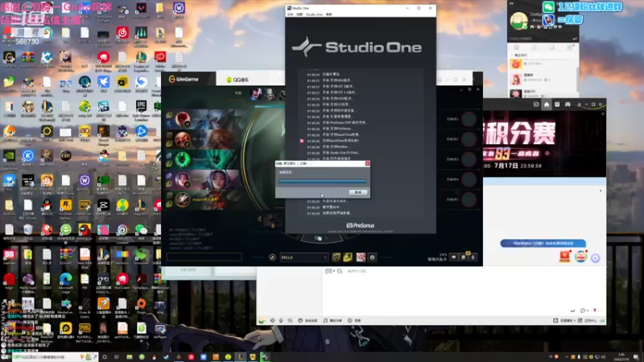The height and width of the screenshot is (362, 644).
Task: Click fifth enemy team empty circle slot
Action: 469,200
